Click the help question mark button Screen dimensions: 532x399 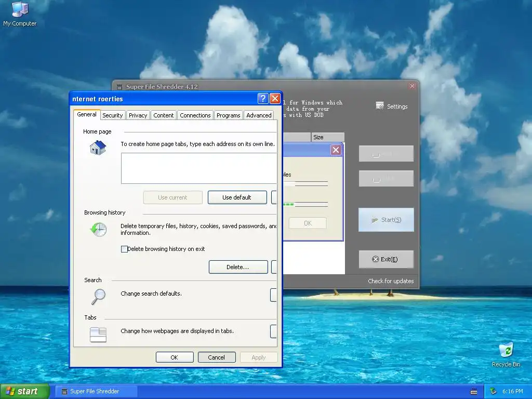coord(262,98)
